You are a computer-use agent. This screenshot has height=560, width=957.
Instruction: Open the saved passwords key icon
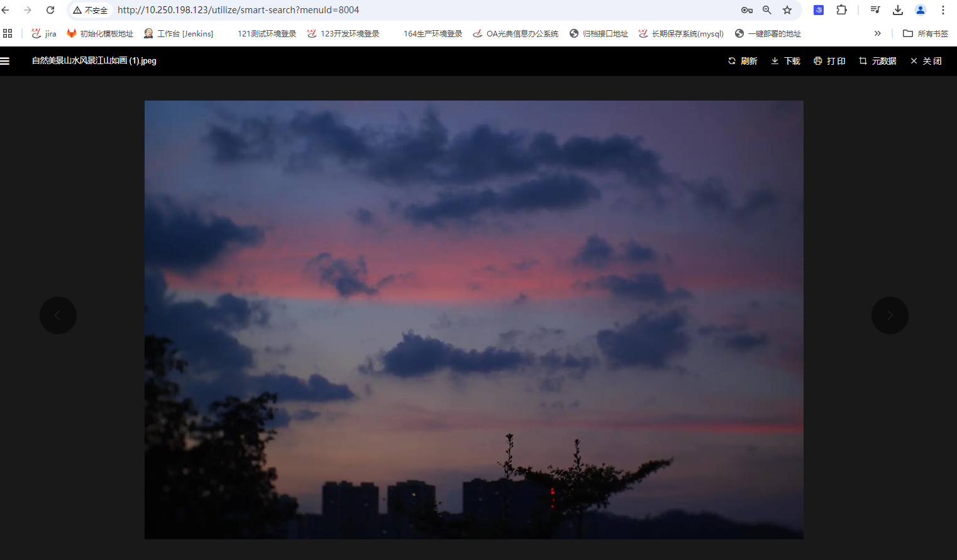[747, 10]
